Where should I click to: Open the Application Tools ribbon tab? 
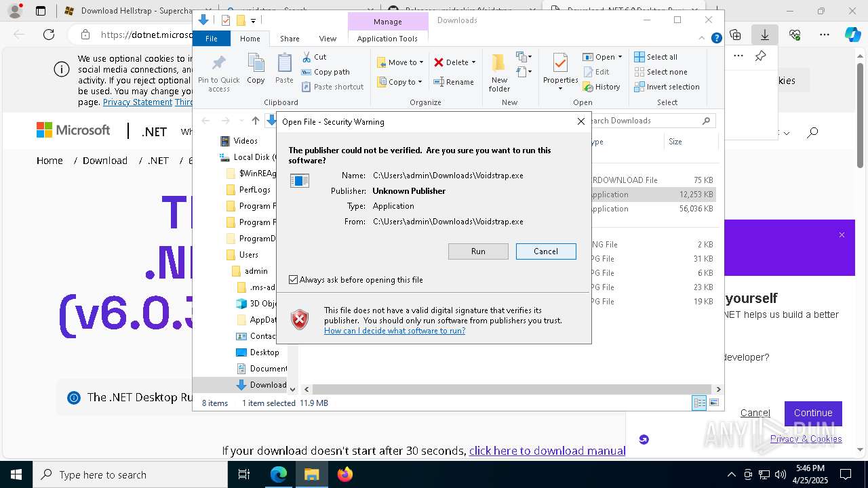tap(387, 39)
